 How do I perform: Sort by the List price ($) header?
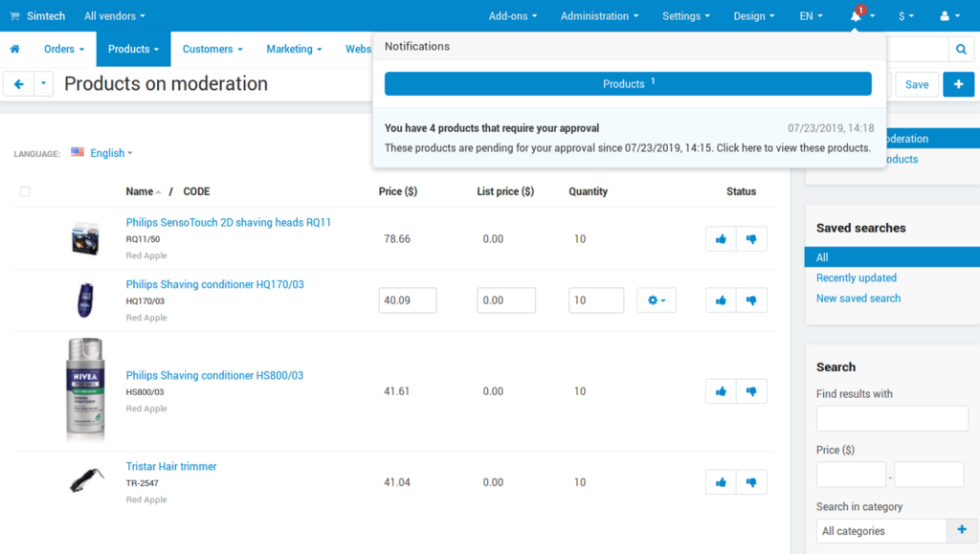[x=505, y=191]
